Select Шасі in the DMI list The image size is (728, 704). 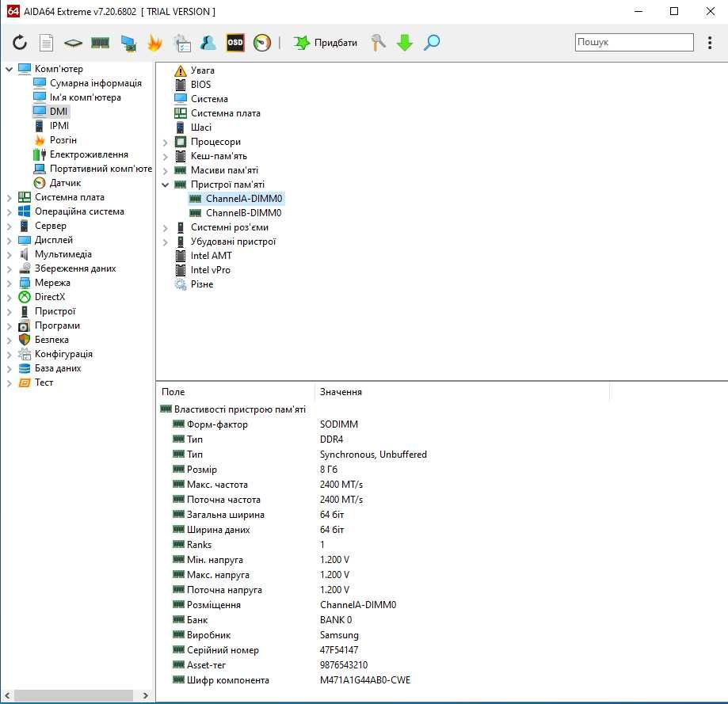coord(200,127)
